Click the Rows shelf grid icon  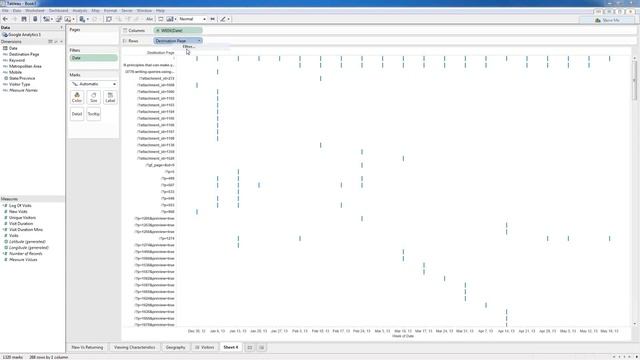point(125,41)
